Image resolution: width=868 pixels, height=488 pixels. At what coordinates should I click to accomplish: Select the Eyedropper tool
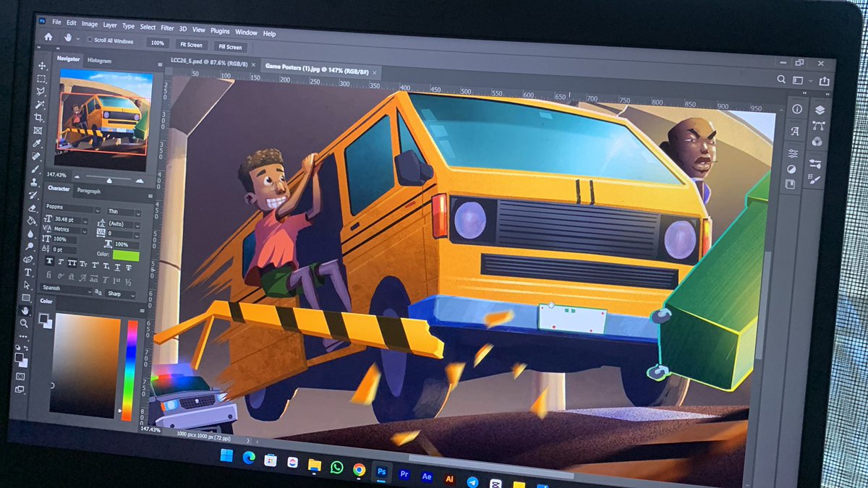pyautogui.click(x=37, y=144)
